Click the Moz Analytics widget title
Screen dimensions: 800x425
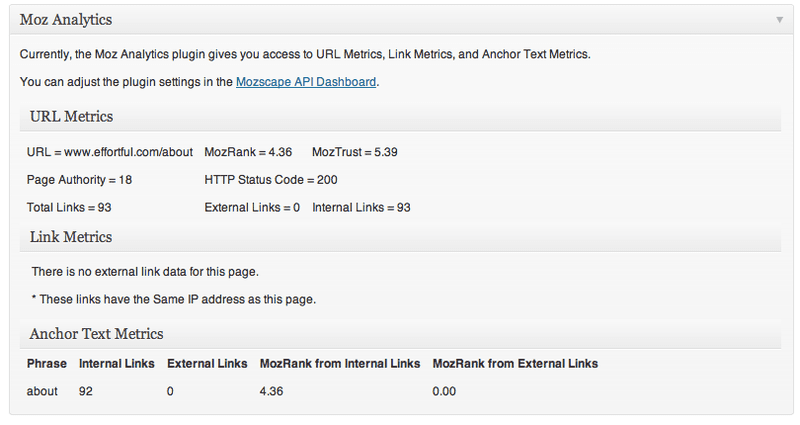[x=66, y=20]
